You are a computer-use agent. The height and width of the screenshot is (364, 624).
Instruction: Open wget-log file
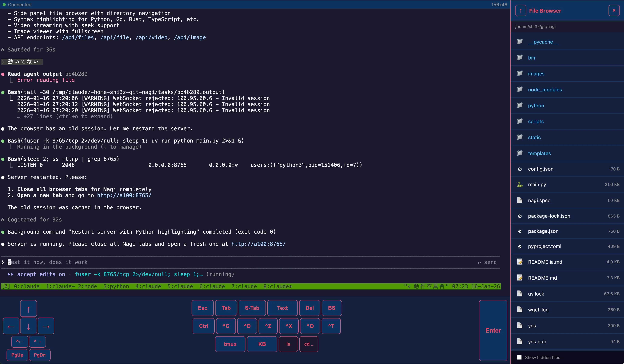click(x=567, y=310)
